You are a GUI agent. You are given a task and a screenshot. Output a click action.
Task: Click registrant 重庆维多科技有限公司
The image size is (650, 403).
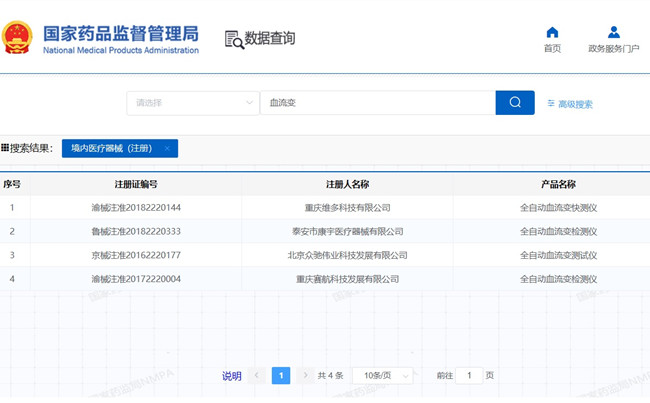(347, 207)
